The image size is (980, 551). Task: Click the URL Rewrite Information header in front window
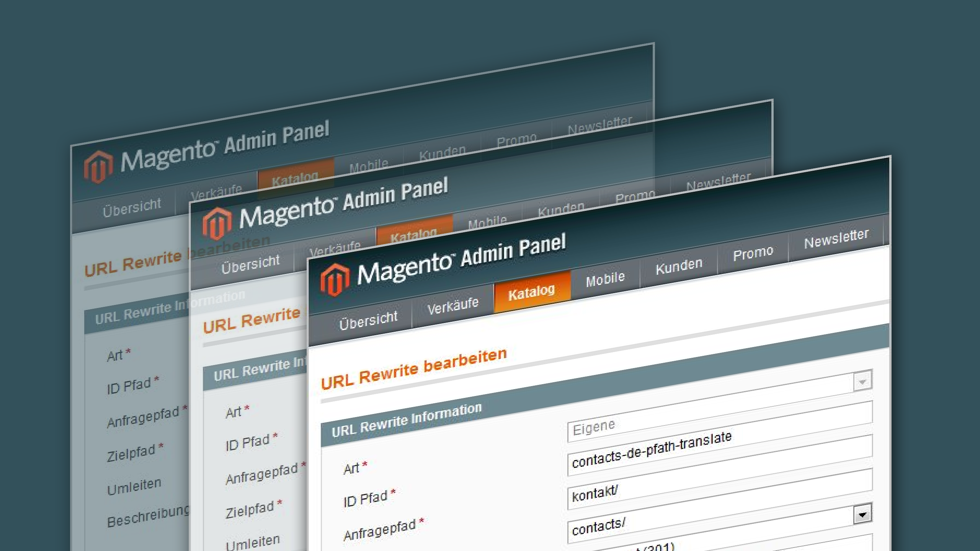pos(407,420)
